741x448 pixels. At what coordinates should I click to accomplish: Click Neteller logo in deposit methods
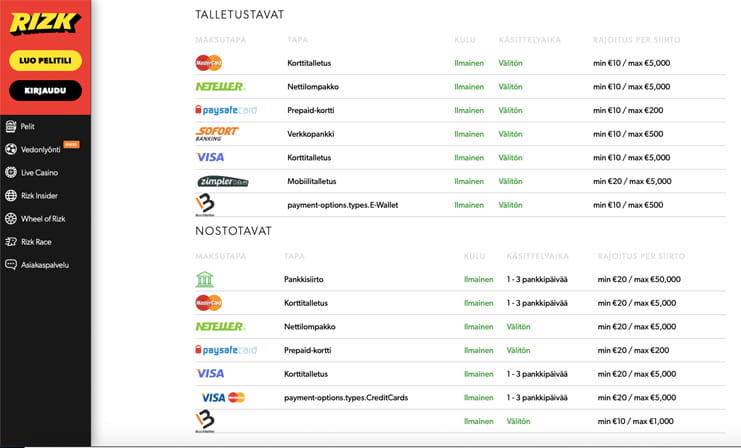[x=220, y=86]
